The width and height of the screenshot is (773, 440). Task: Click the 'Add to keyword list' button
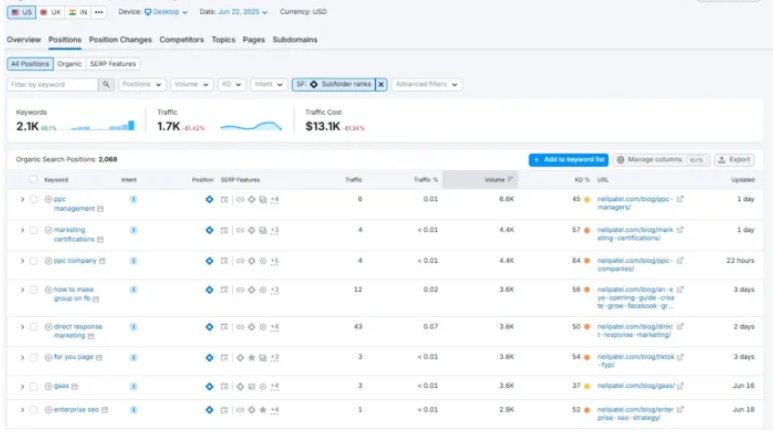click(x=568, y=159)
